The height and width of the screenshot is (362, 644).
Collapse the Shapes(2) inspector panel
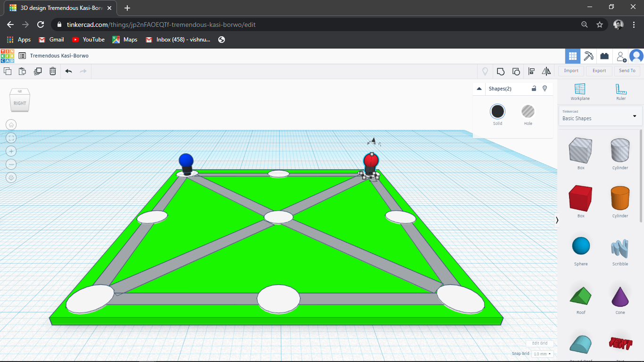point(479,89)
